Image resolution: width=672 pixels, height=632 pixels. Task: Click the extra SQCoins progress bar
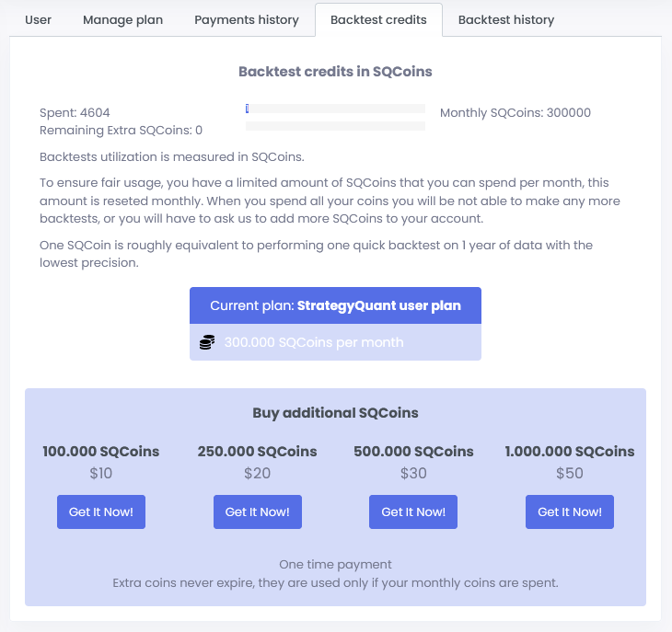point(335,126)
